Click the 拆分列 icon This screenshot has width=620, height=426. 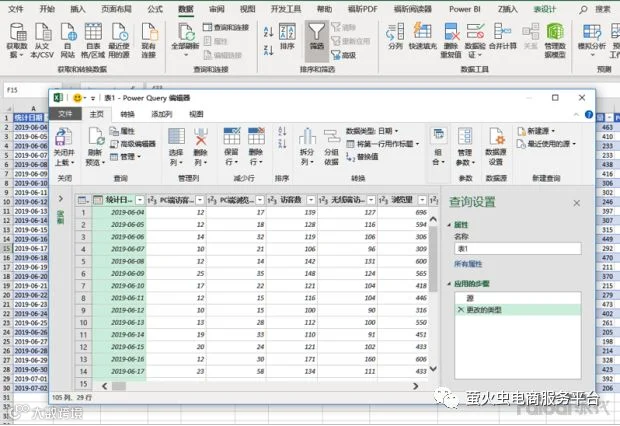tap(307, 137)
